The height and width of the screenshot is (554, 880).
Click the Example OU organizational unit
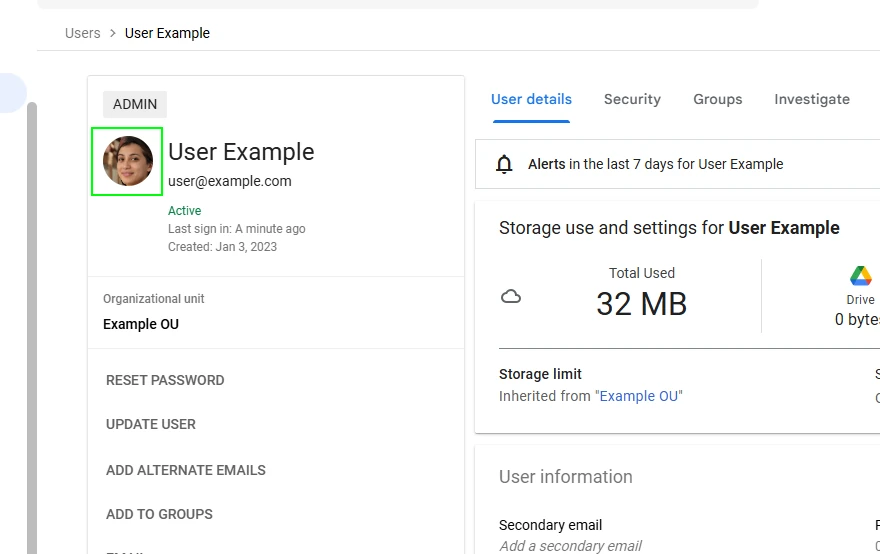click(x=141, y=324)
